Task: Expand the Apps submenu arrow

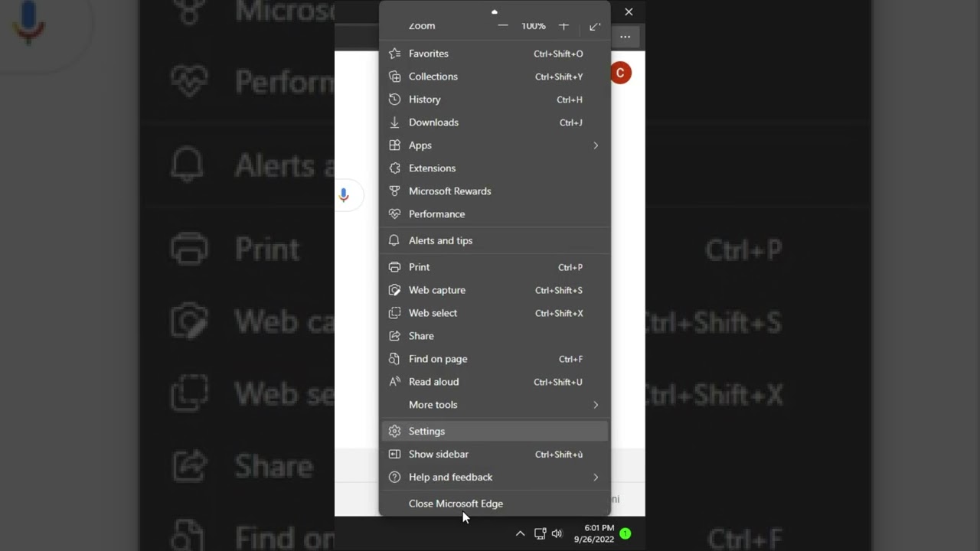Action: (596, 145)
